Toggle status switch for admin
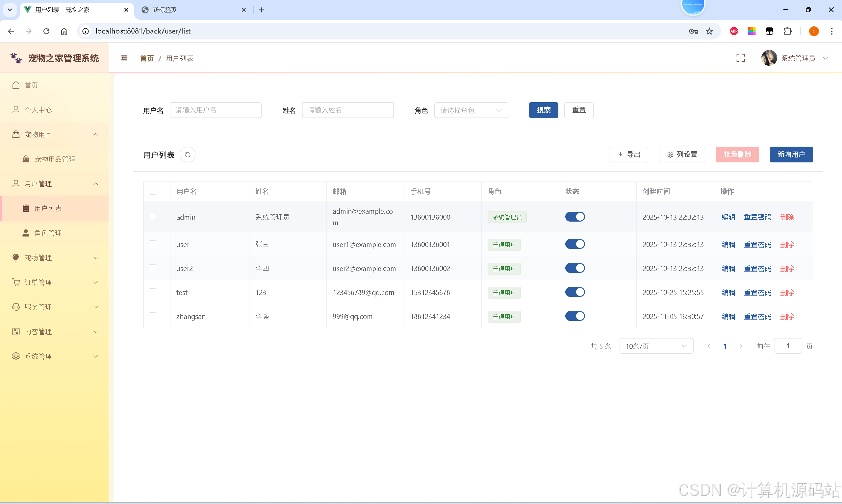Viewport: 842px width, 504px height. [575, 217]
